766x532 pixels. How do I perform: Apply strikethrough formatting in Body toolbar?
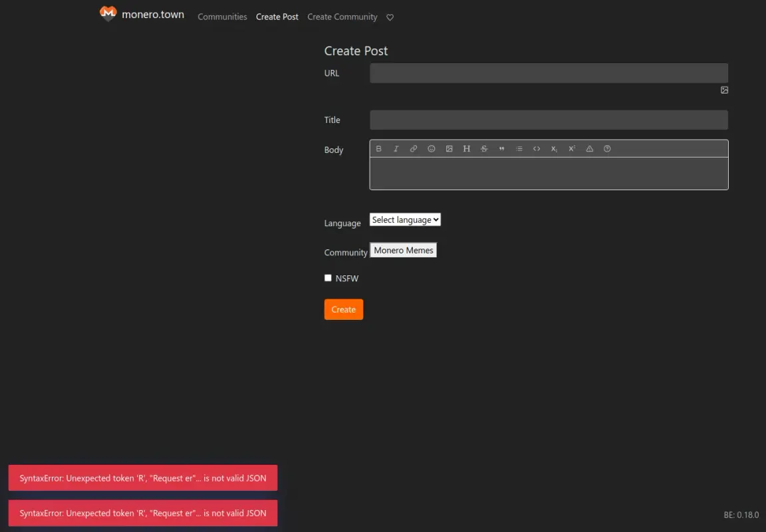click(484, 148)
